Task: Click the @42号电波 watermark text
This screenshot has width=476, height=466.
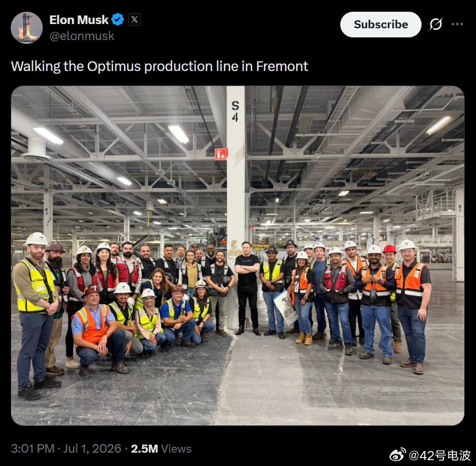Action: [x=440, y=455]
